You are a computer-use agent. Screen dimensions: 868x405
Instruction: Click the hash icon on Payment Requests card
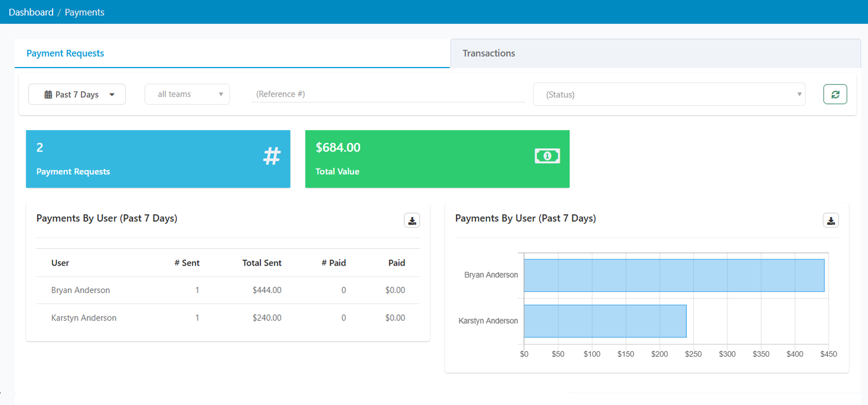(x=272, y=156)
